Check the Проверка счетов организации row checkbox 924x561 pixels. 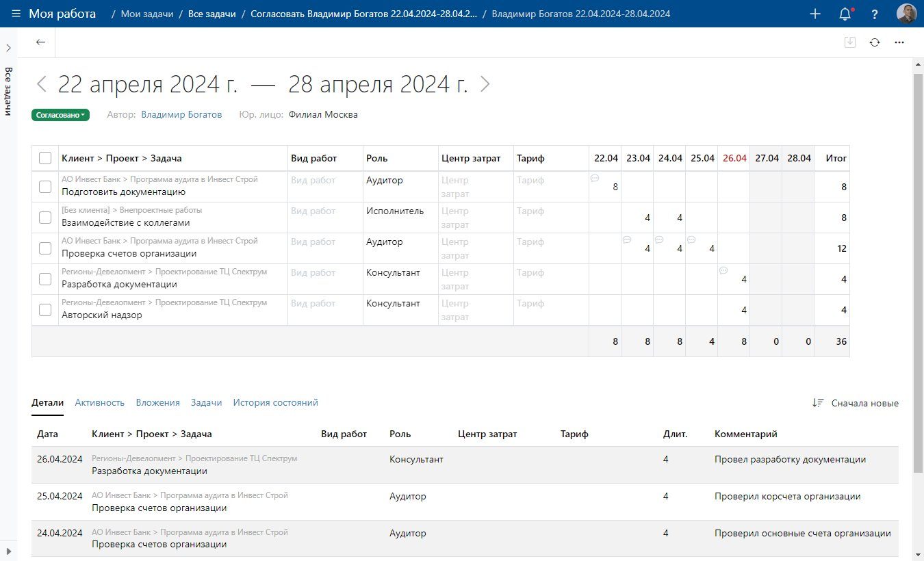click(x=45, y=248)
